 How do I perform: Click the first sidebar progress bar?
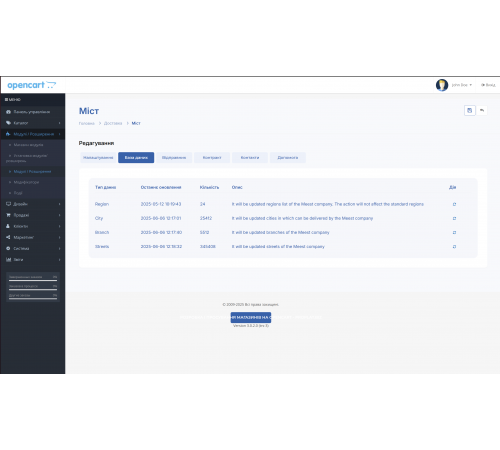[33, 280]
